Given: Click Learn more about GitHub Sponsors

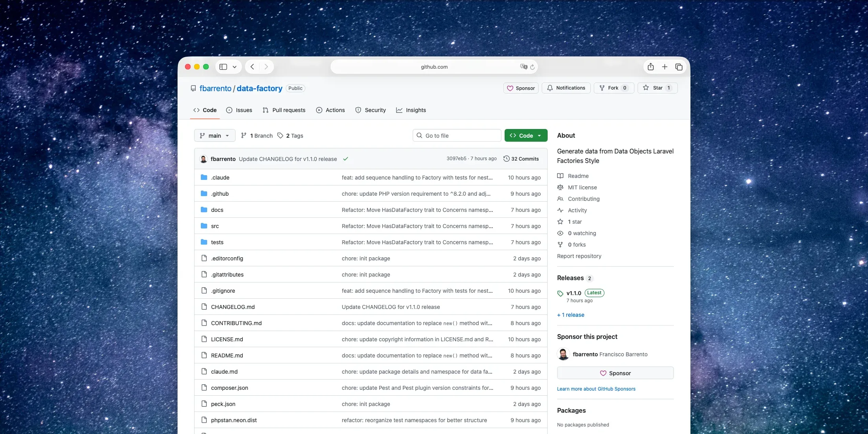Looking at the screenshot, I should pyautogui.click(x=596, y=389).
